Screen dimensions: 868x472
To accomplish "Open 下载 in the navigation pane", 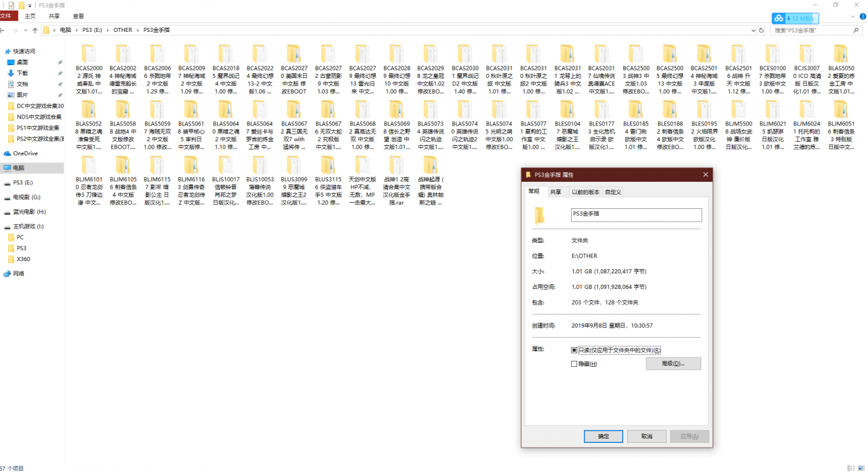I will [22, 73].
